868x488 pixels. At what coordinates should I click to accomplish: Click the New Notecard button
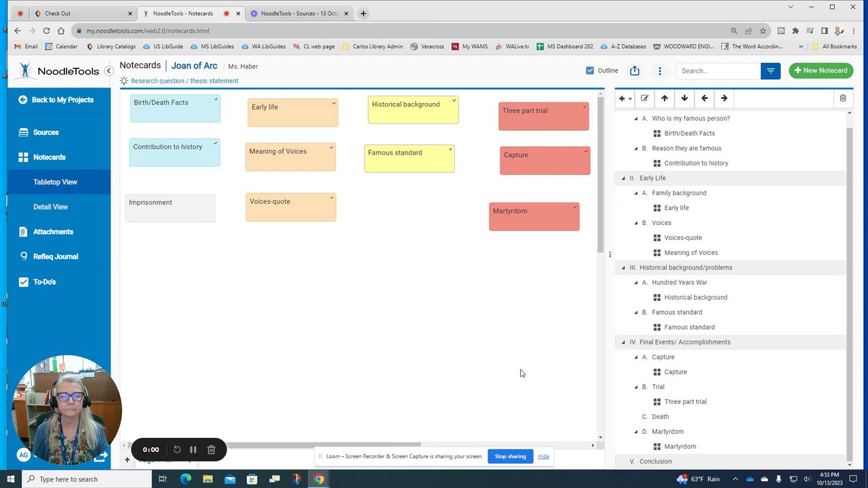pos(821,70)
